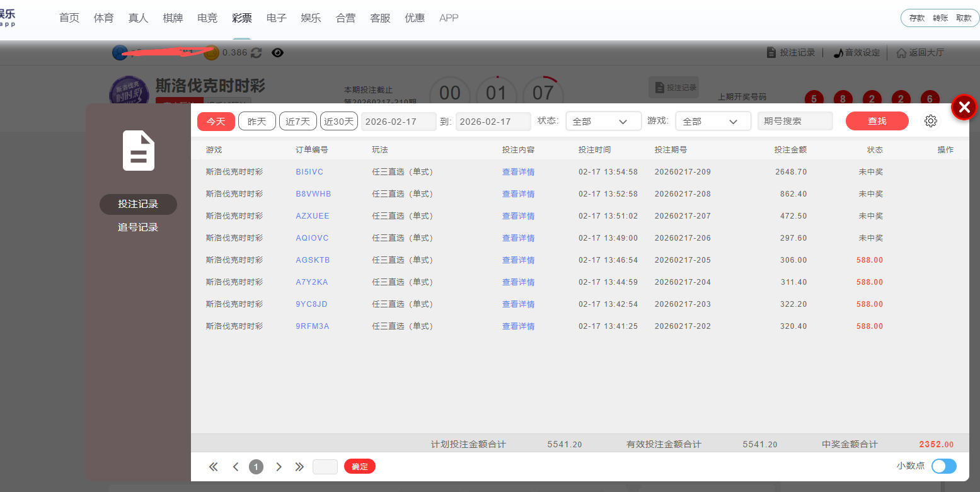Image resolution: width=980 pixels, height=492 pixels.
Task: Go to the last page of records
Action: point(299,467)
